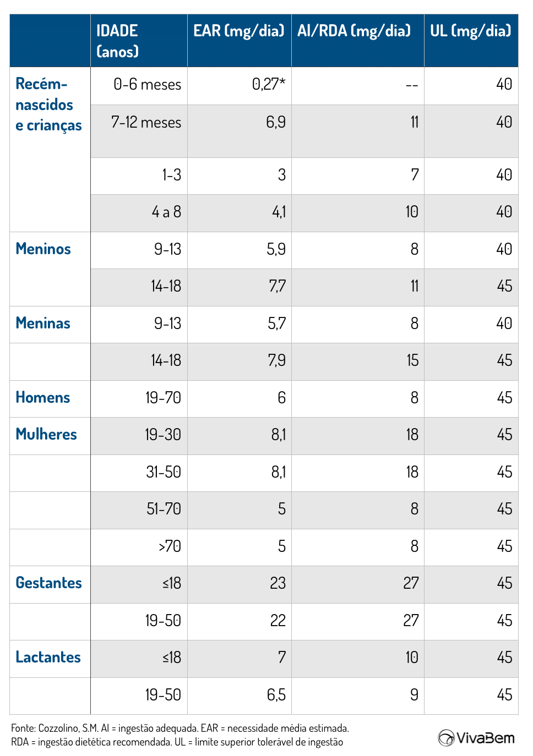The height and width of the screenshot is (756, 533).
Task: Click the VivaBem logo icon
Action: point(446,737)
